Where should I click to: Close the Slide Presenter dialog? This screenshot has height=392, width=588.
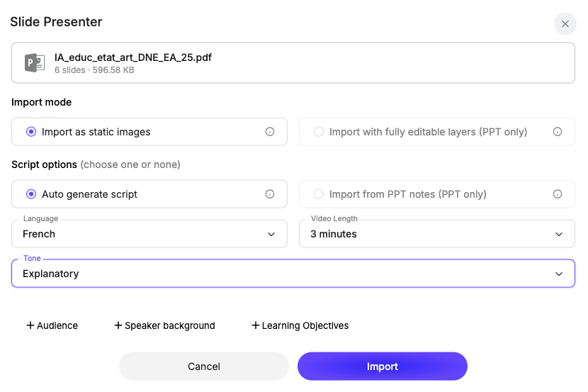[565, 24]
